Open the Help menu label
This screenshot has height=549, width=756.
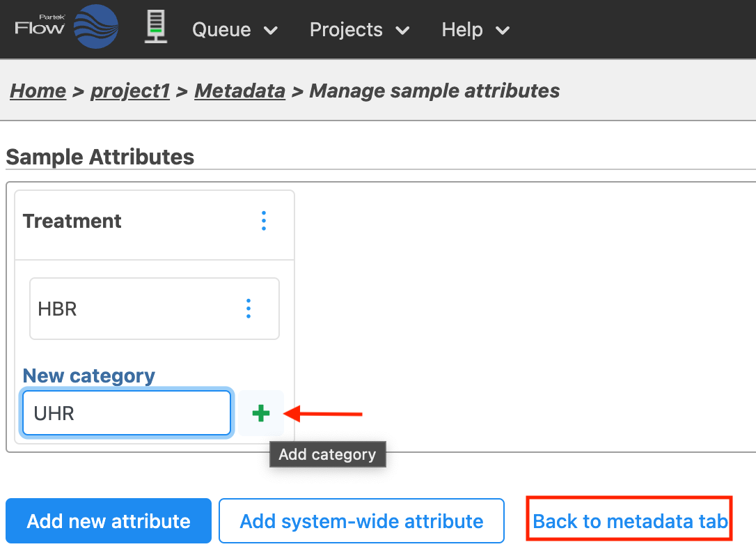462,30
